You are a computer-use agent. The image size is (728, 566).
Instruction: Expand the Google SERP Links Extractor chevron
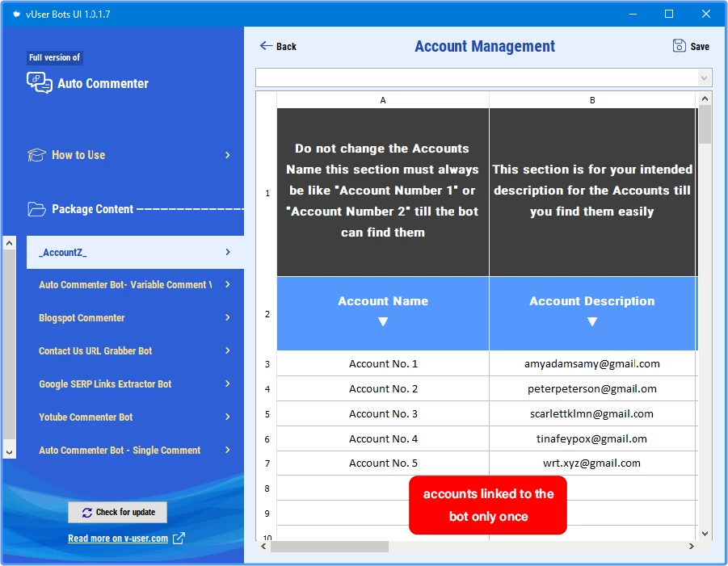(x=228, y=384)
